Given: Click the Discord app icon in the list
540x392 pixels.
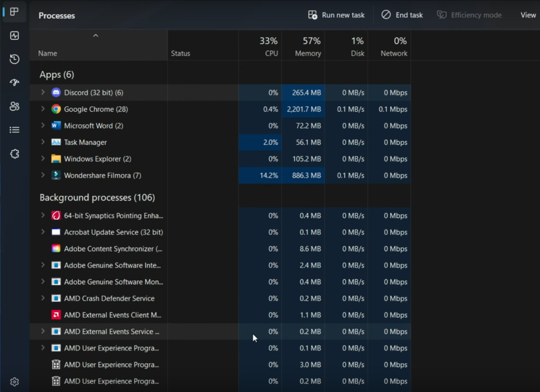Looking at the screenshot, I should click(x=55, y=93).
